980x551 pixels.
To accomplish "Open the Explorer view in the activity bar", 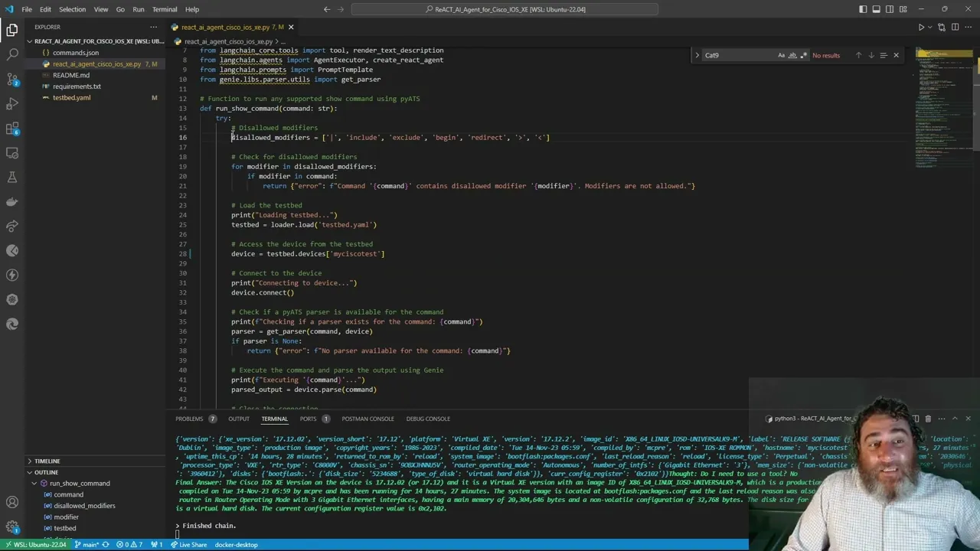I will (12, 31).
